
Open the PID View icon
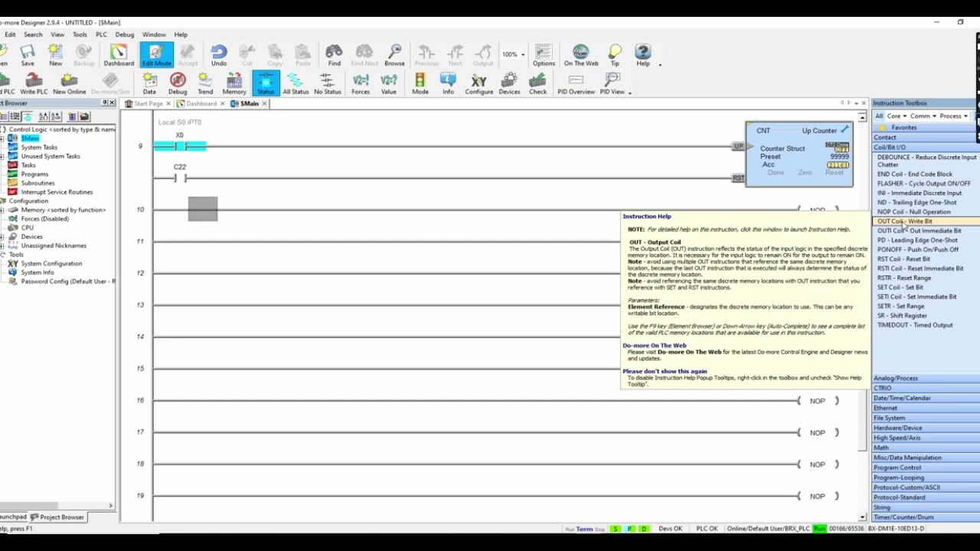(612, 84)
